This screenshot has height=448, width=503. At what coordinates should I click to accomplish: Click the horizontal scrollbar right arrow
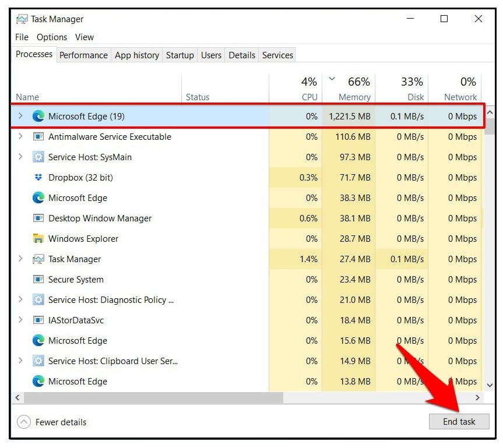point(477,398)
